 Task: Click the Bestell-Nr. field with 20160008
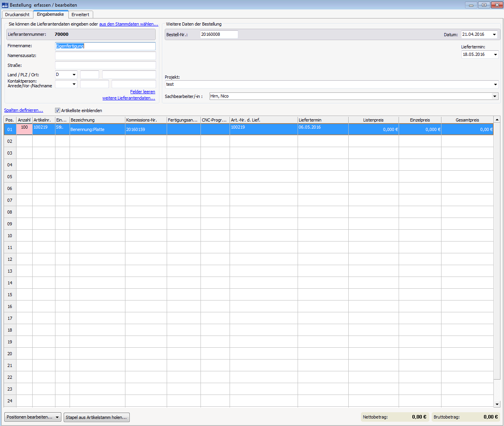219,35
